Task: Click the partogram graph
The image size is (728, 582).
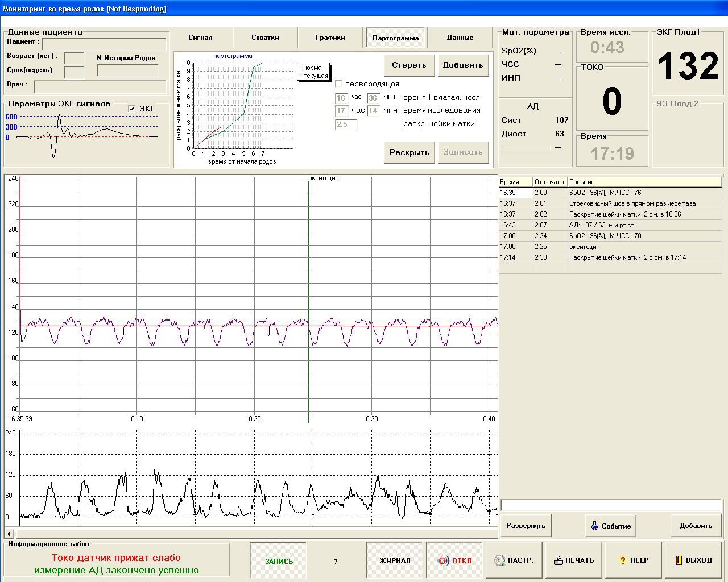Action: (243, 106)
